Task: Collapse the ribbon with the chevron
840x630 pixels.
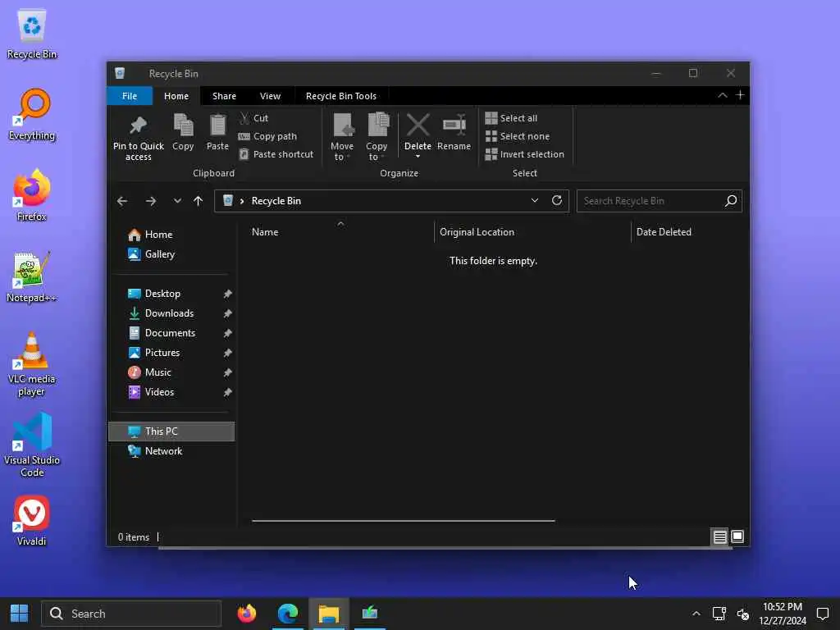Action: point(722,95)
